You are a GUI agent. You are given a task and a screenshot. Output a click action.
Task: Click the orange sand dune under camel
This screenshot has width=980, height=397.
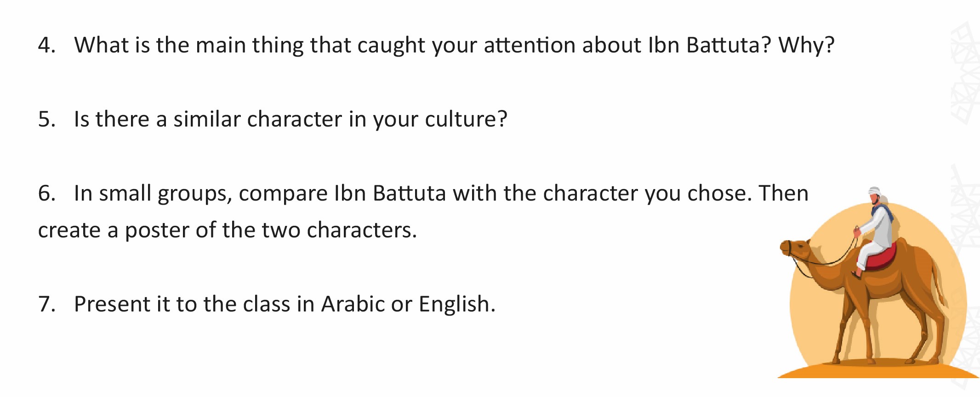tap(878, 369)
